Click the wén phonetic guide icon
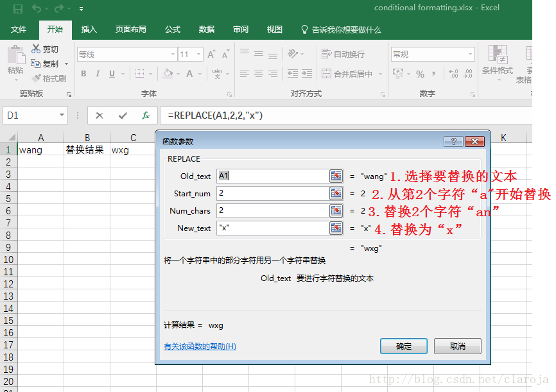Screen dimensions: 556x392 click(218, 74)
